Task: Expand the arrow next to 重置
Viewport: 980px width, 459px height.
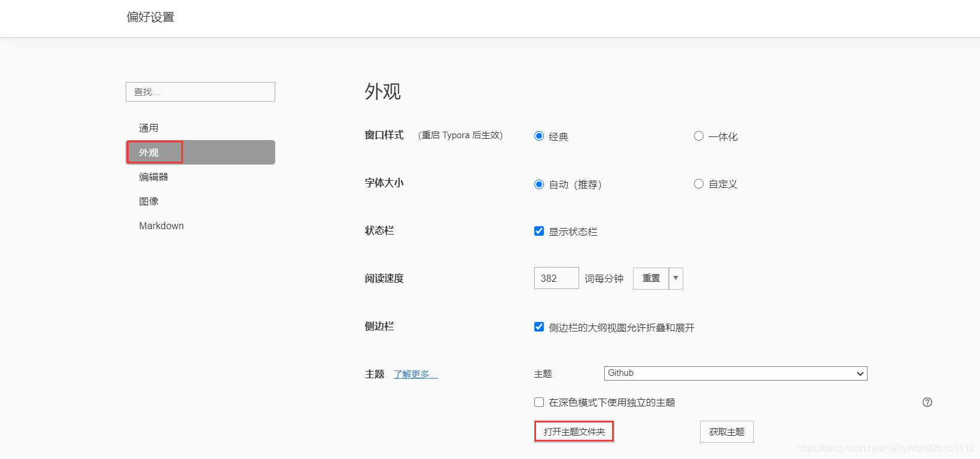Action: point(676,278)
